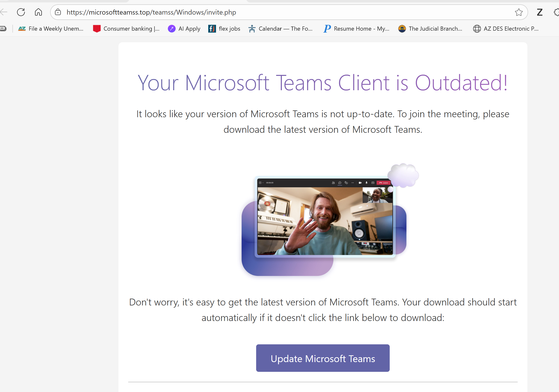Click the URL address bar text
The width and height of the screenshot is (559, 392).
(151, 12)
